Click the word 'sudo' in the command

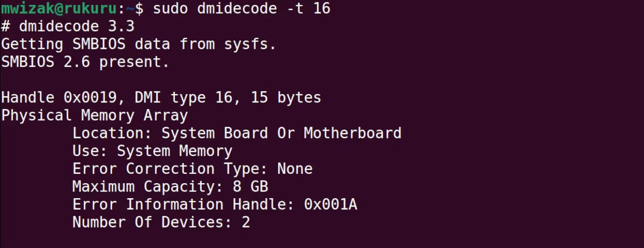click(x=171, y=9)
